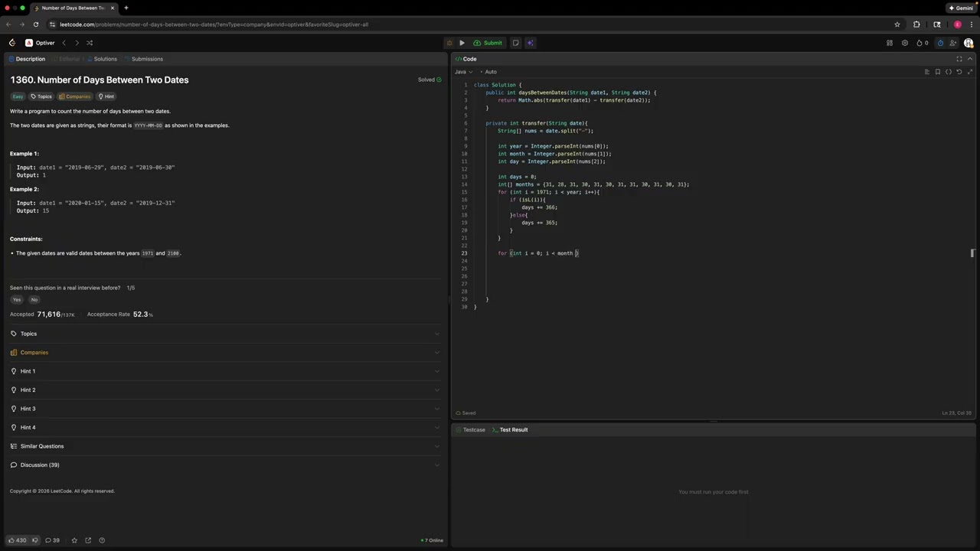Click the Topics tag under title
This screenshot has height=551, width=980.
point(41,96)
